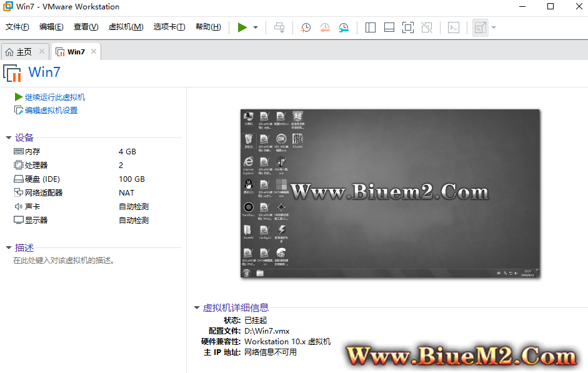Screen dimensions: 588x373
Task: Open the stretch display dropdown arrow
Action: [494, 27]
